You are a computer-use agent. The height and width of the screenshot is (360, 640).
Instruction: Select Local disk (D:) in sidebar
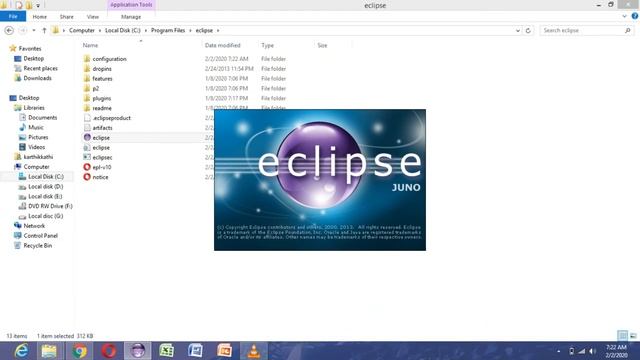tap(45, 187)
